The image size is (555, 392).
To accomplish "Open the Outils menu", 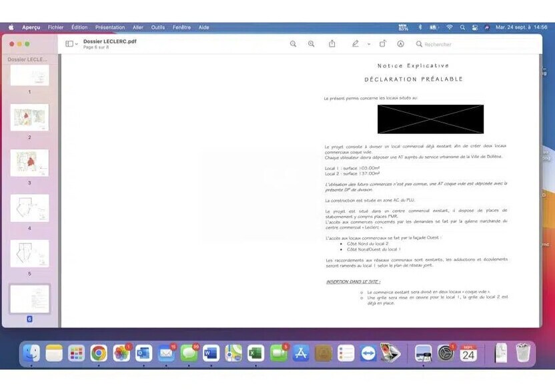I will [x=157, y=27].
